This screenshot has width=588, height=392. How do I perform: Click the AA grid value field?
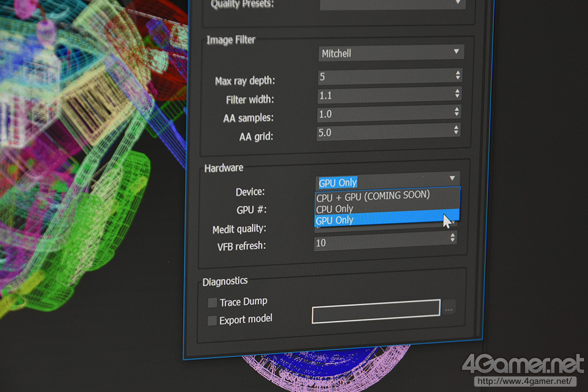pos(388,131)
